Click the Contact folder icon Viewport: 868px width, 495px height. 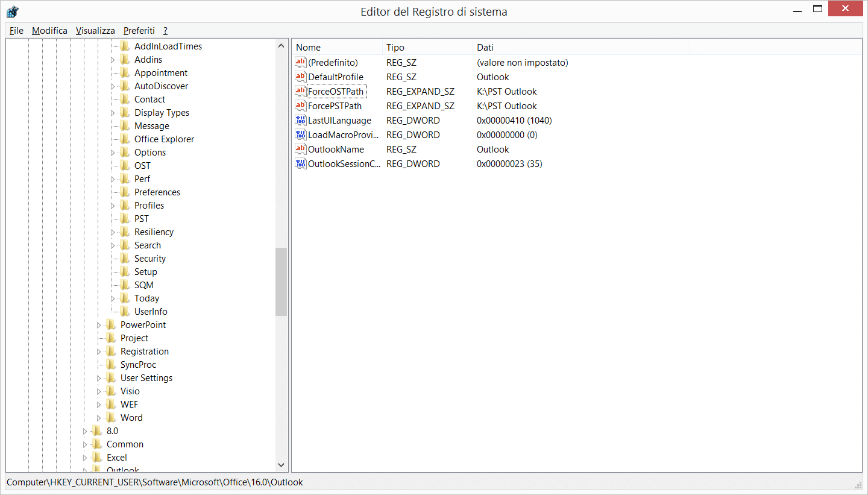[x=125, y=99]
